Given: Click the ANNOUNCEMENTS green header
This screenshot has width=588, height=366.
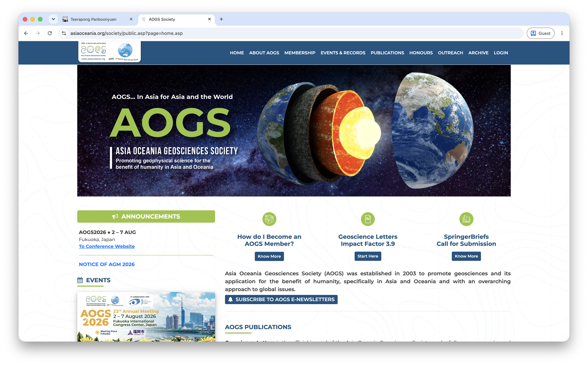Looking at the screenshot, I should pyautogui.click(x=146, y=216).
